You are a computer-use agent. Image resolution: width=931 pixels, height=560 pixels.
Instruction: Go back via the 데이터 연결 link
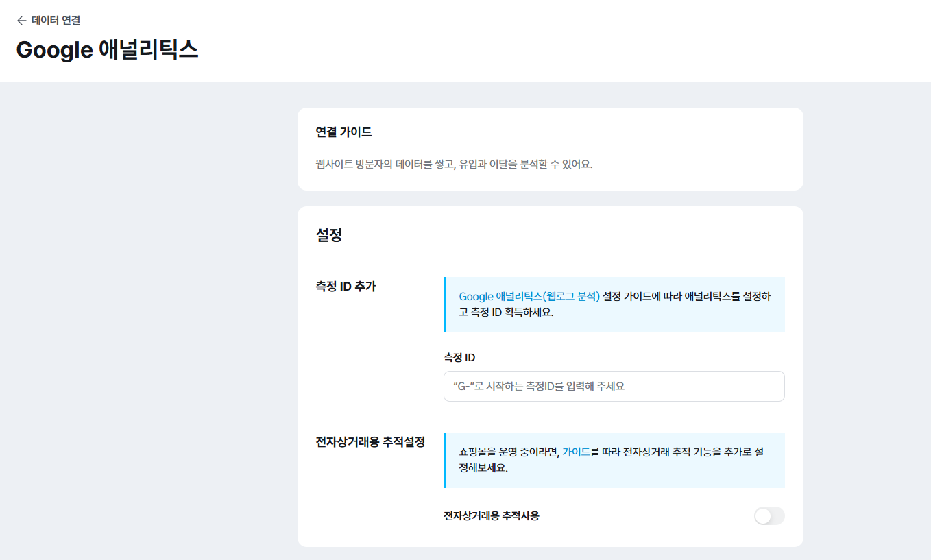point(56,21)
